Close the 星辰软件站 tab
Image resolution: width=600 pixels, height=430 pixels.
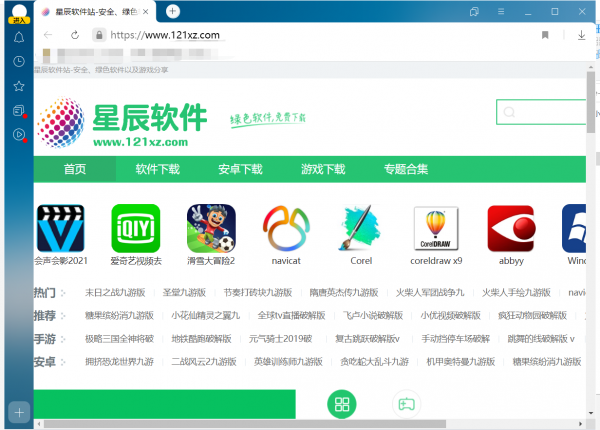click(145, 12)
